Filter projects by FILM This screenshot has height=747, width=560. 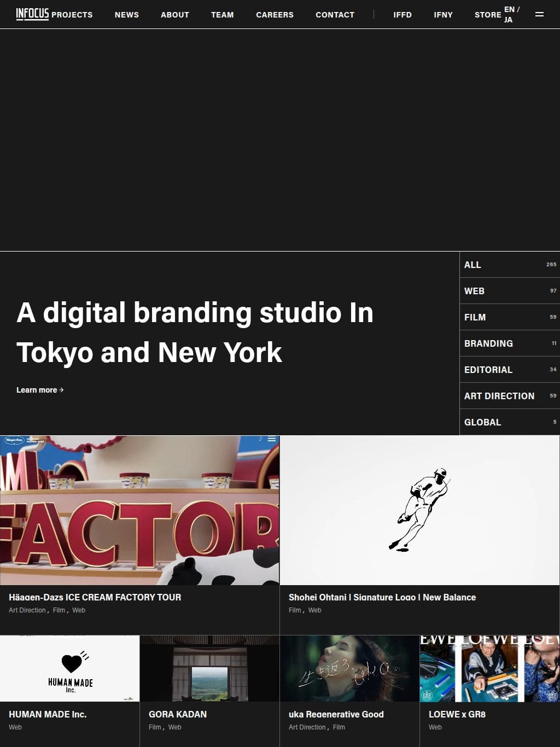click(510, 317)
